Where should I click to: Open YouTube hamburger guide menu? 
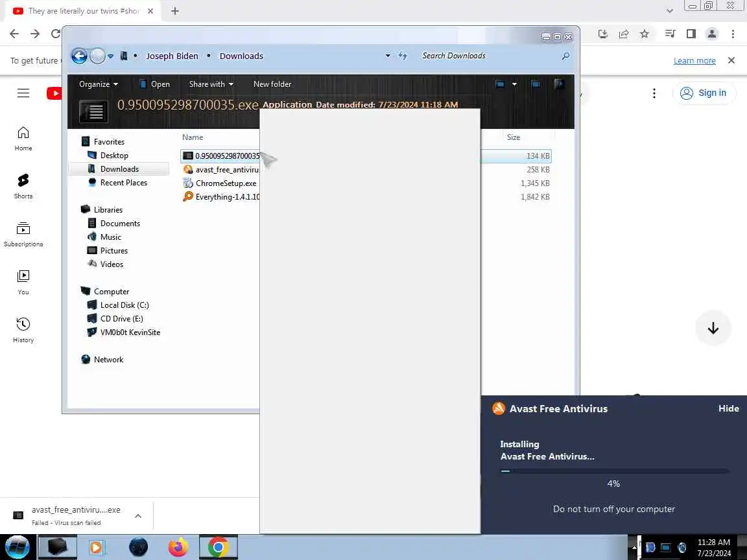tap(23, 93)
